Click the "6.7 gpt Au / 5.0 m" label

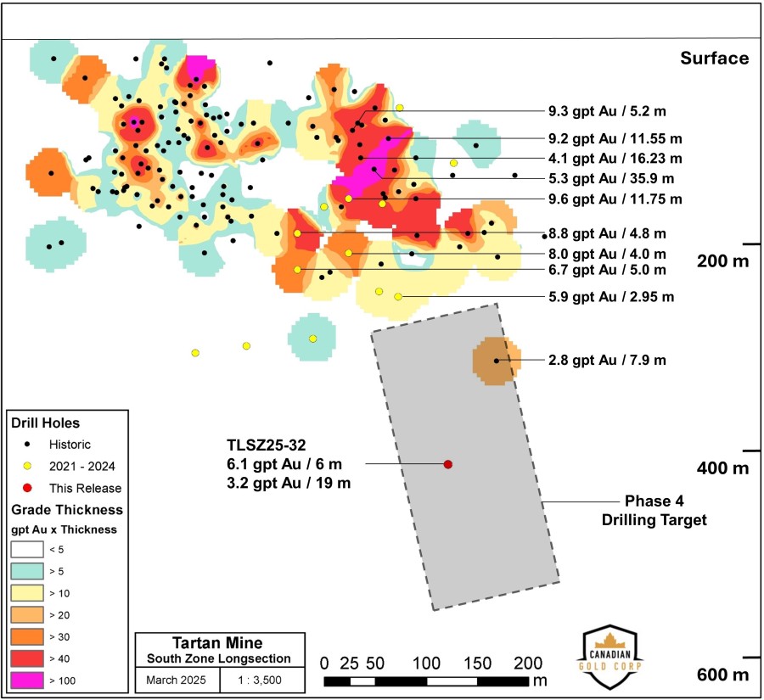click(607, 270)
